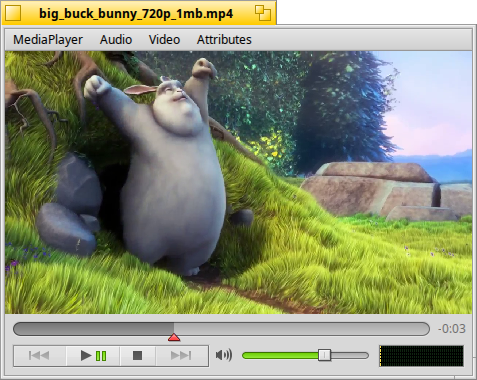Viewport: 477px width, 380px height.
Task: Skip to previous track button
Action: tap(40, 356)
